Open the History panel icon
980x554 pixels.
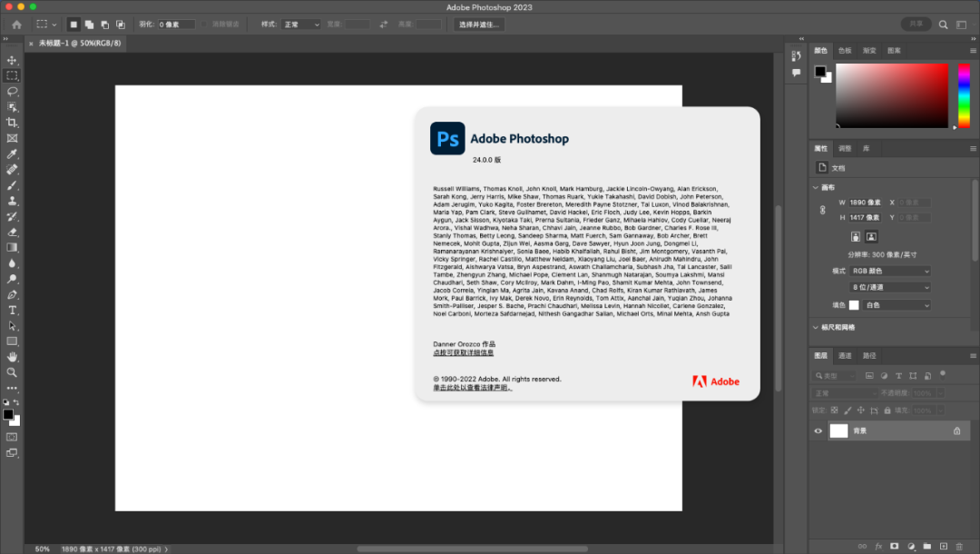796,55
